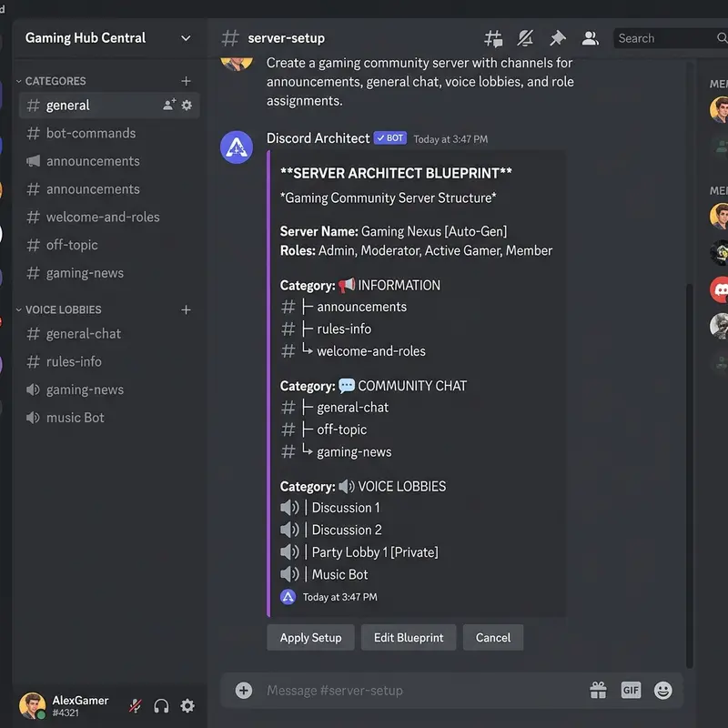Select the general channel
Image resolution: width=728 pixels, height=728 pixels.
109,106
